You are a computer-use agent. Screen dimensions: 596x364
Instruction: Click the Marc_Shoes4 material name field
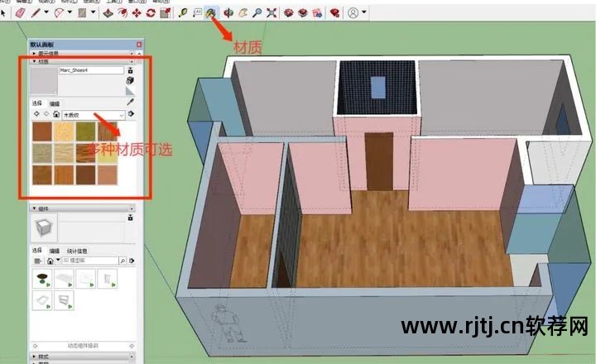click(91, 70)
